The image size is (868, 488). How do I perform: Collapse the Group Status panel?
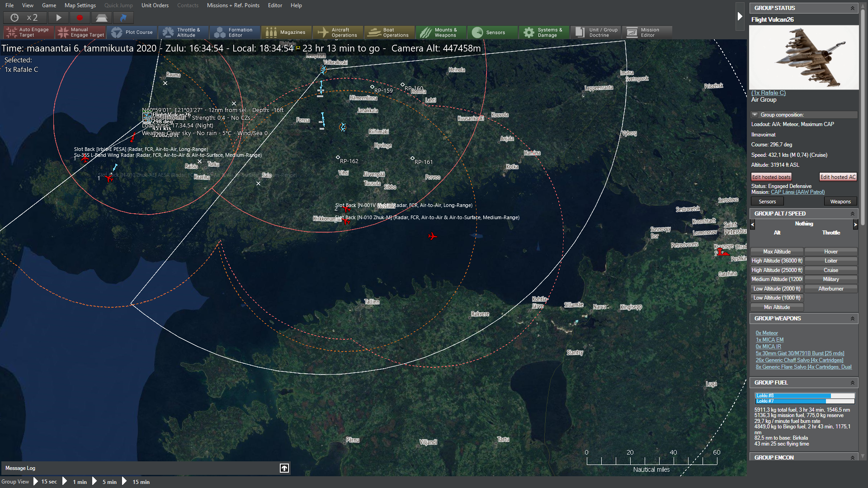point(852,8)
